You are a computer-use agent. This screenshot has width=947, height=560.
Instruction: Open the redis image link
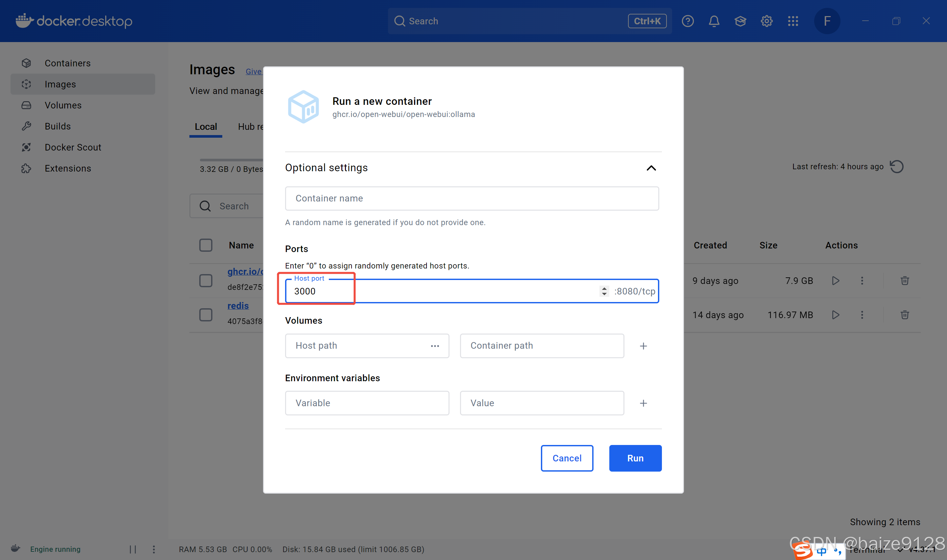[x=238, y=306]
